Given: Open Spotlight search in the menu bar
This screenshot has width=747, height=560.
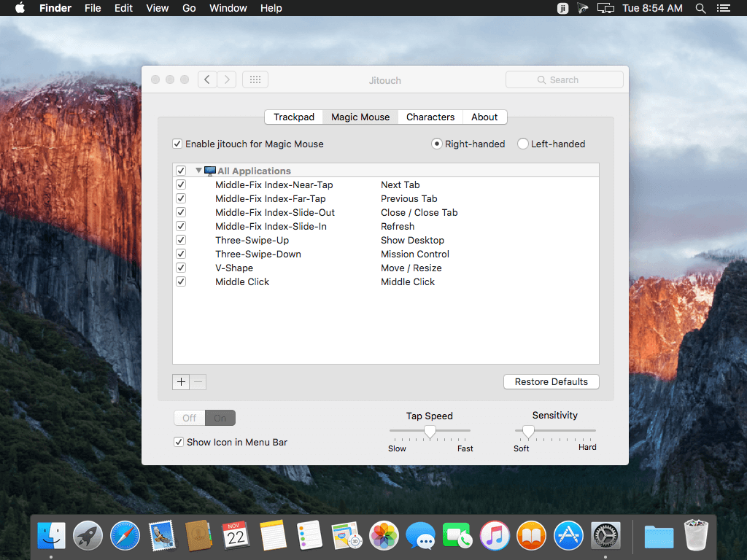Looking at the screenshot, I should click(x=700, y=8).
